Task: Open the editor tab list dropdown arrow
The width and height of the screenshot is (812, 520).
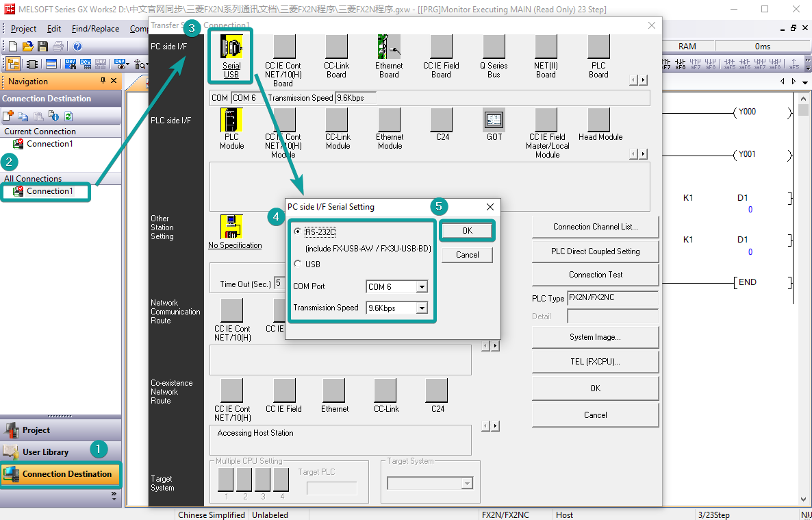Action: (804, 82)
